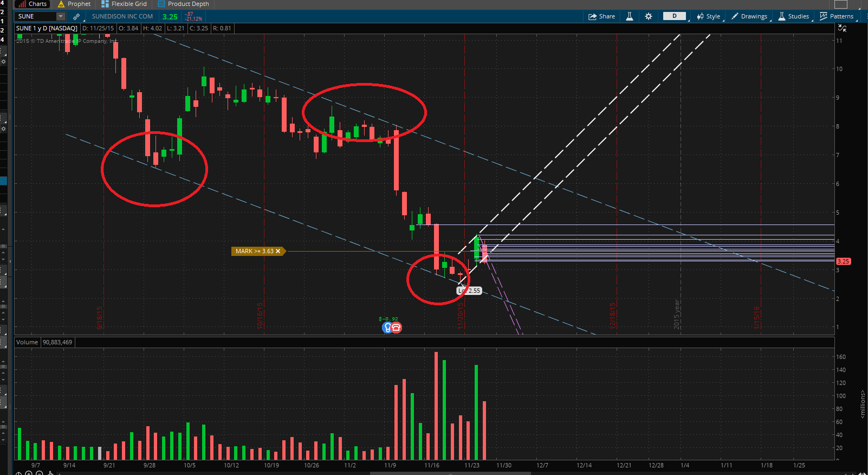This screenshot has width=868, height=475.
Task: Share the chart via Share button
Action: [602, 16]
